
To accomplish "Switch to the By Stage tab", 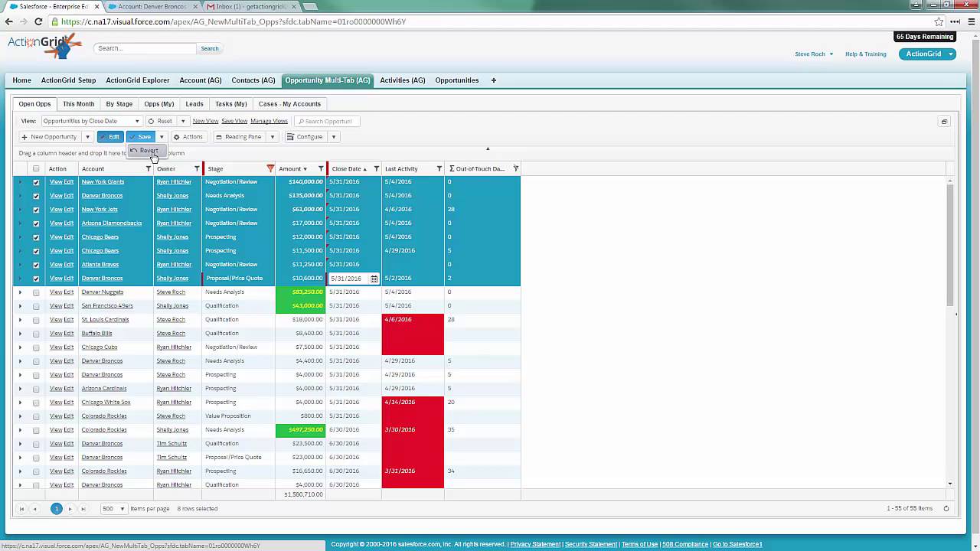I will [119, 104].
